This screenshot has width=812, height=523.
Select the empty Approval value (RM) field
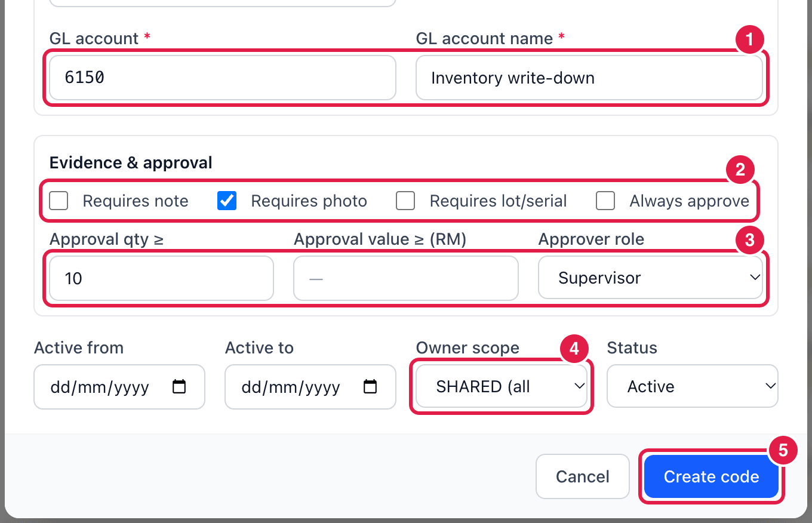point(406,278)
